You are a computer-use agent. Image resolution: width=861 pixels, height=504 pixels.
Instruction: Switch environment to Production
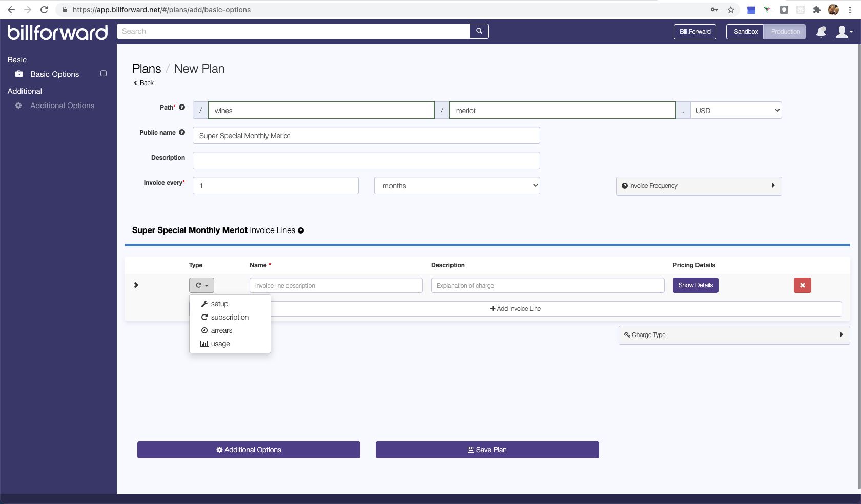[x=785, y=32]
